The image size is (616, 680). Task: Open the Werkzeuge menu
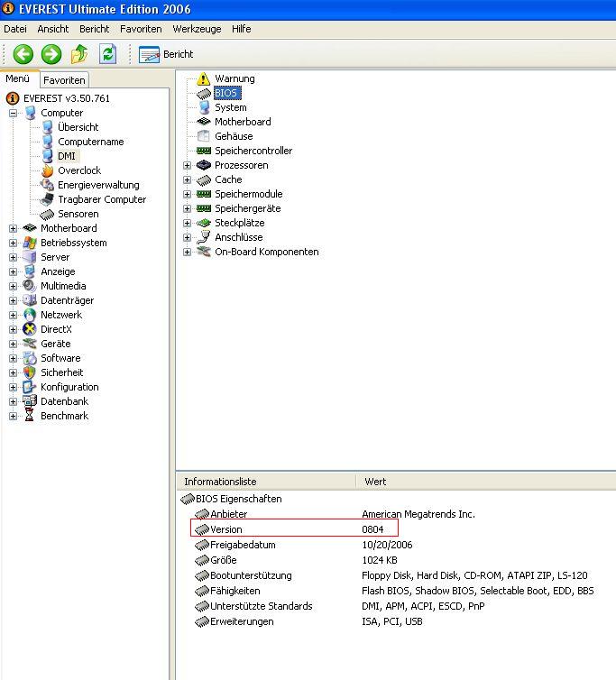tap(197, 29)
